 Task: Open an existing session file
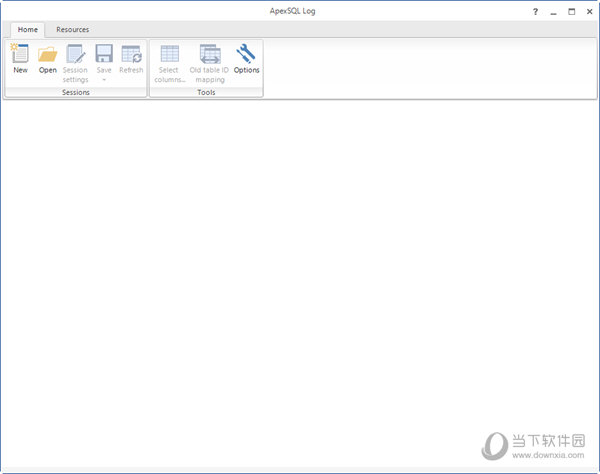[x=47, y=59]
